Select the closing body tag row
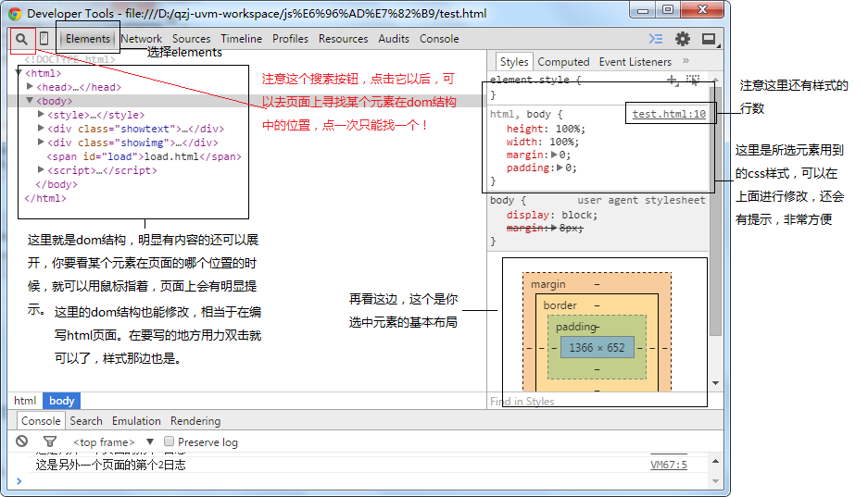868x497 pixels. (x=57, y=184)
